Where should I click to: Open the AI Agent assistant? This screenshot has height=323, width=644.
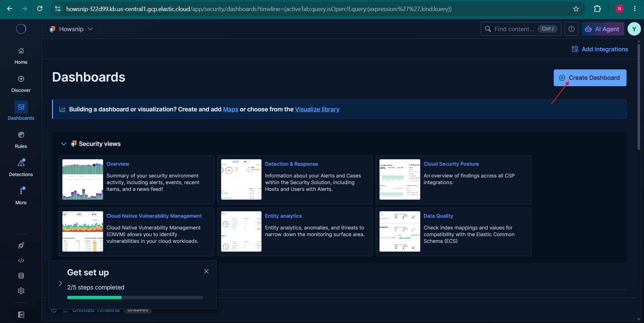[603, 29]
